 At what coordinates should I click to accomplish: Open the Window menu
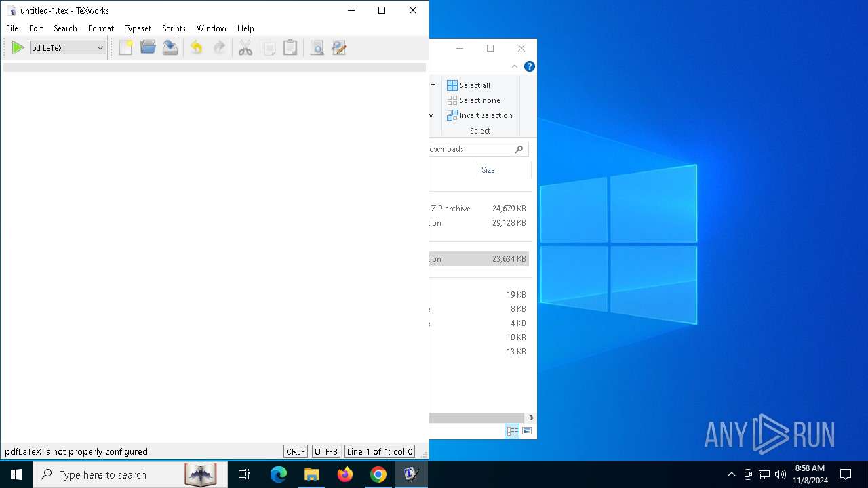[212, 28]
